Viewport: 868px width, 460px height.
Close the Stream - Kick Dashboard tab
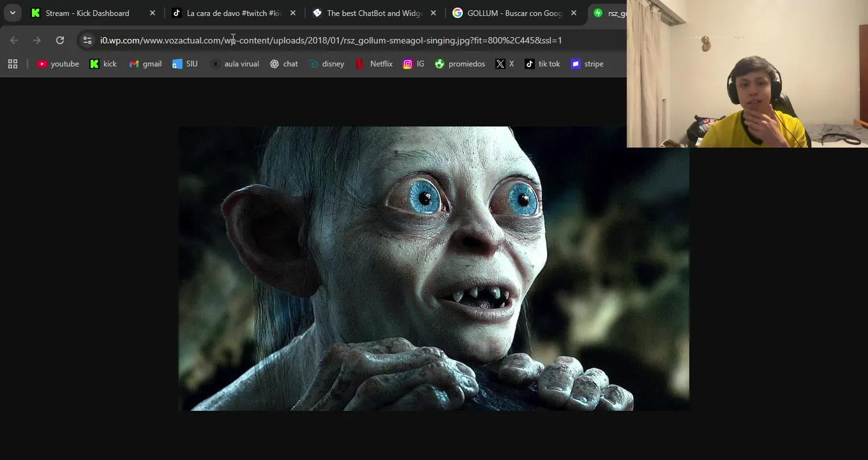[x=153, y=13]
